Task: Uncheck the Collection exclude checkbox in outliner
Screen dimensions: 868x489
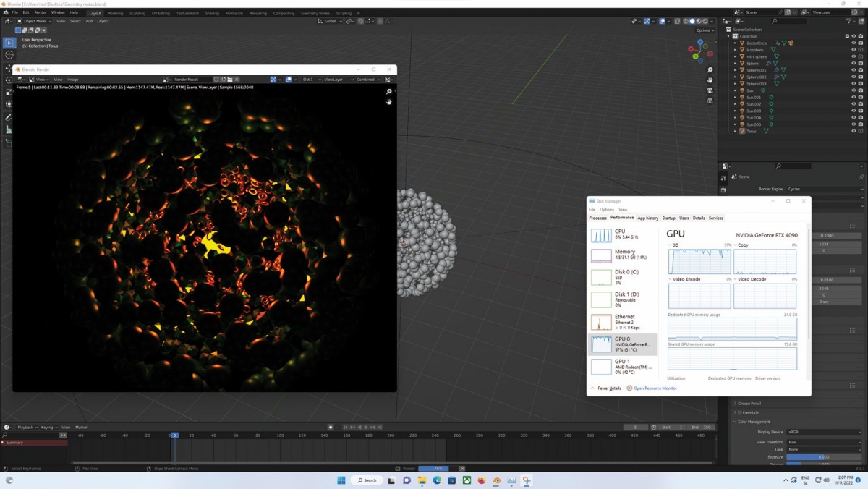Action: 847,36
